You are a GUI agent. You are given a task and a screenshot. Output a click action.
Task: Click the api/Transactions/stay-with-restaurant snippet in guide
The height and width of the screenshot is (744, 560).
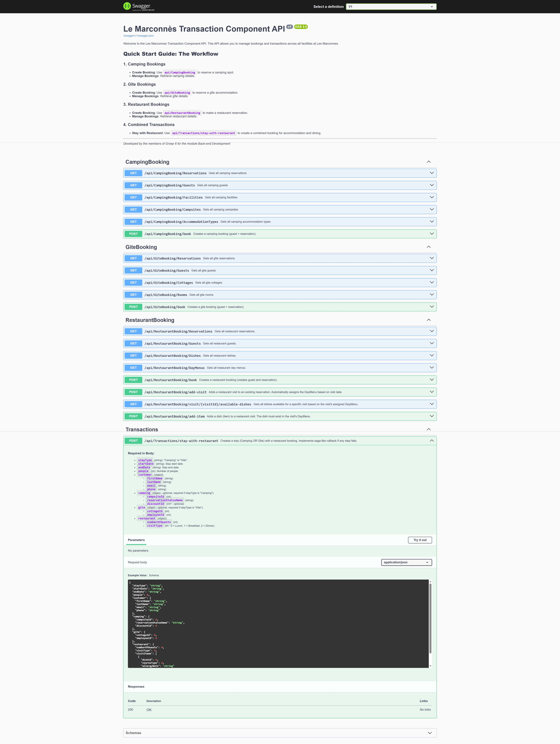coord(204,133)
